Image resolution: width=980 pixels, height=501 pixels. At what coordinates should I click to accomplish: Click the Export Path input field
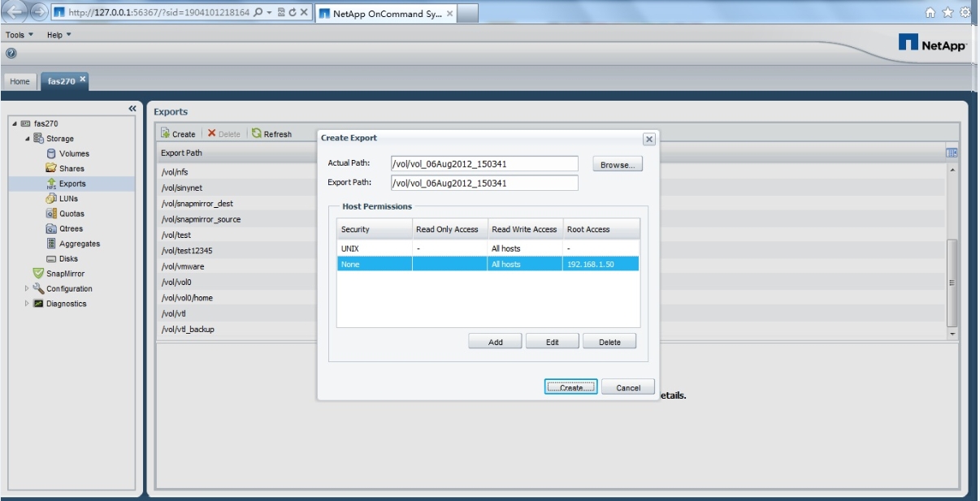(x=484, y=183)
